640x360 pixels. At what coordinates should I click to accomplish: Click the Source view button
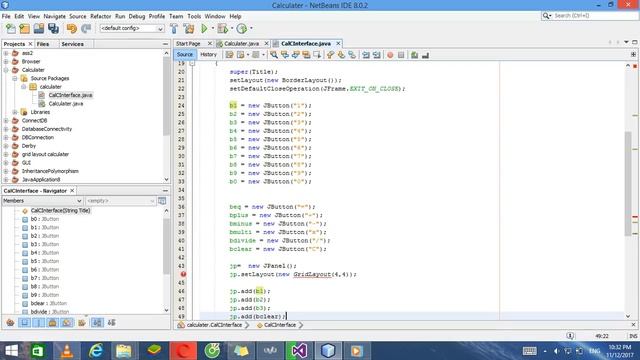click(x=184, y=54)
